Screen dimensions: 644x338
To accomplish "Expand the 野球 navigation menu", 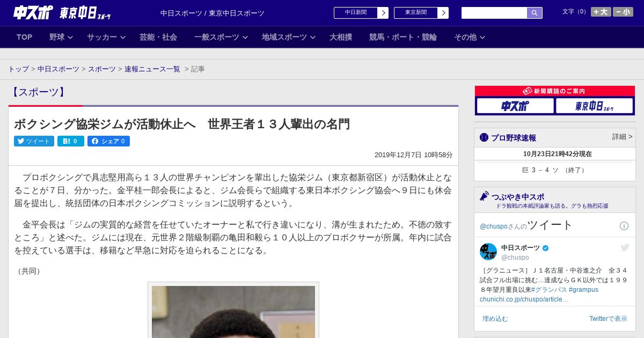I will click(x=61, y=37).
